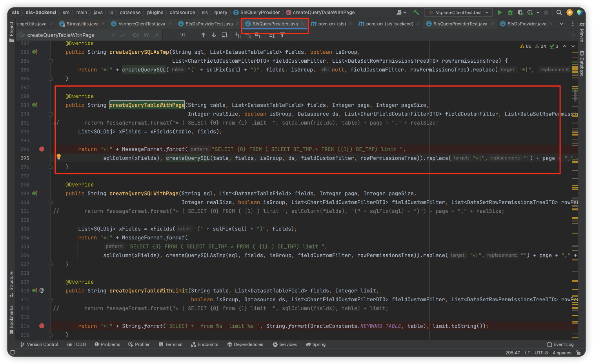Switch to the SlsQueryProviderTest.java tab
The height and width of the screenshot is (364, 593).
pos(460,24)
